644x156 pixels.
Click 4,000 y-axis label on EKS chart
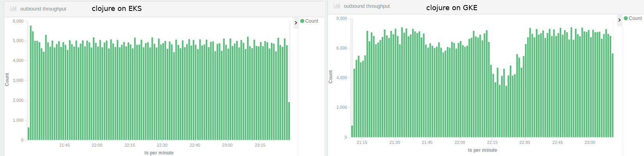[x=18, y=60]
